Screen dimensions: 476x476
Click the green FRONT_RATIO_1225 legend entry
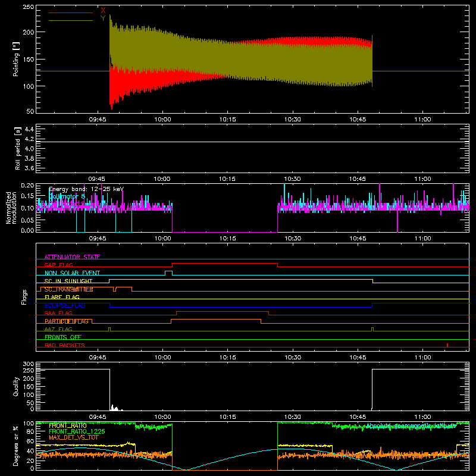point(77,431)
